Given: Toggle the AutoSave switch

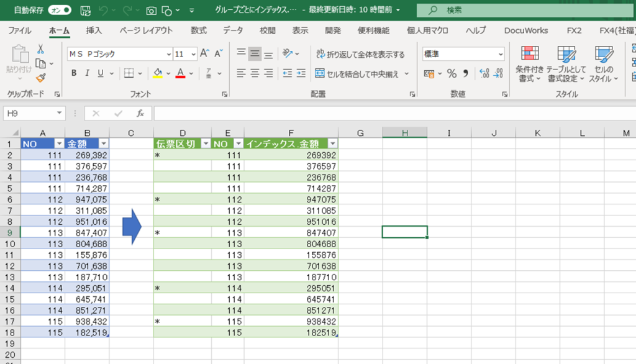Looking at the screenshot, I should click(x=60, y=10).
